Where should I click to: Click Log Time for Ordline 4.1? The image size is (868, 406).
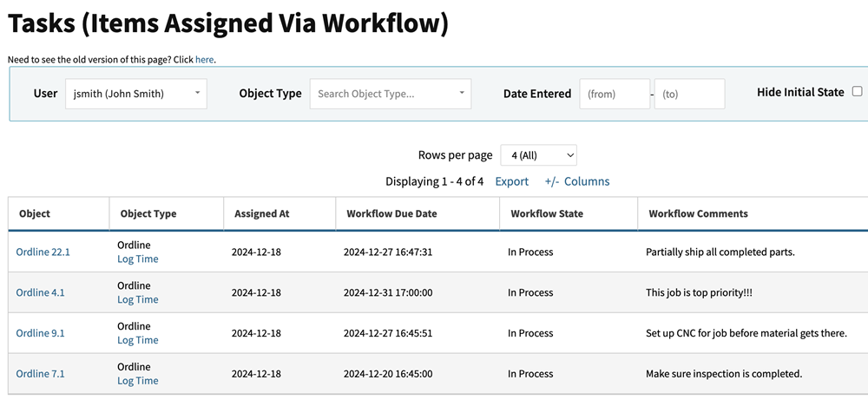tap(137, 300)
